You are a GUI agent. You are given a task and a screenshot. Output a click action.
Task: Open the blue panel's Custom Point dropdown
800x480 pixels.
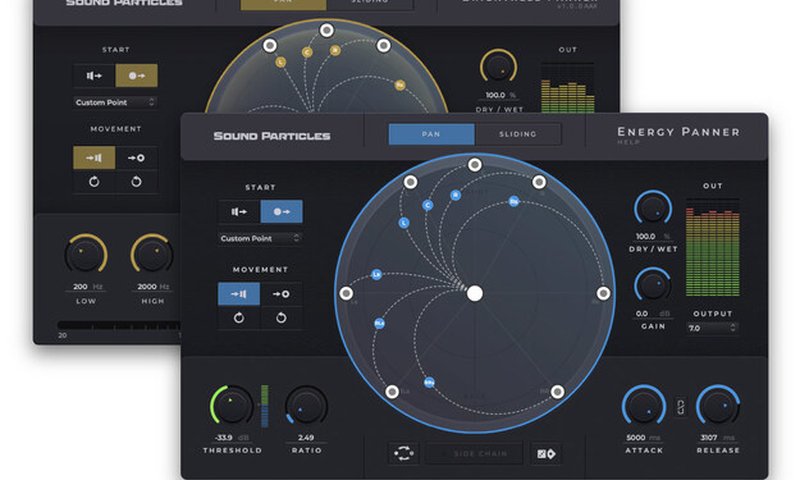pyautogui.click(x=260, y=239)
